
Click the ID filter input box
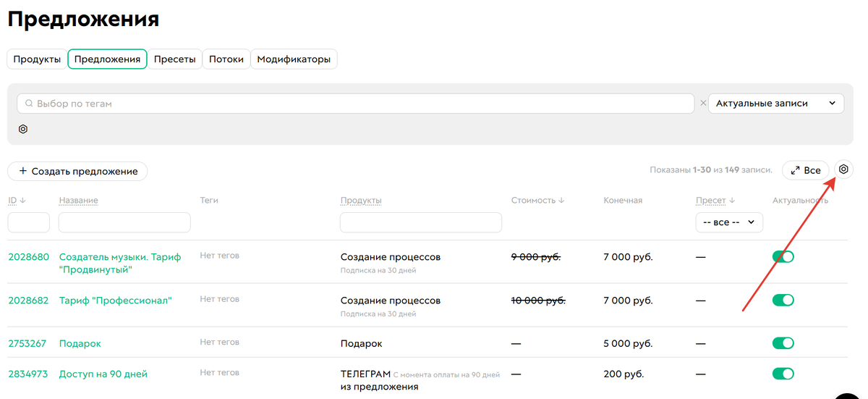click(x=28, y=222)
